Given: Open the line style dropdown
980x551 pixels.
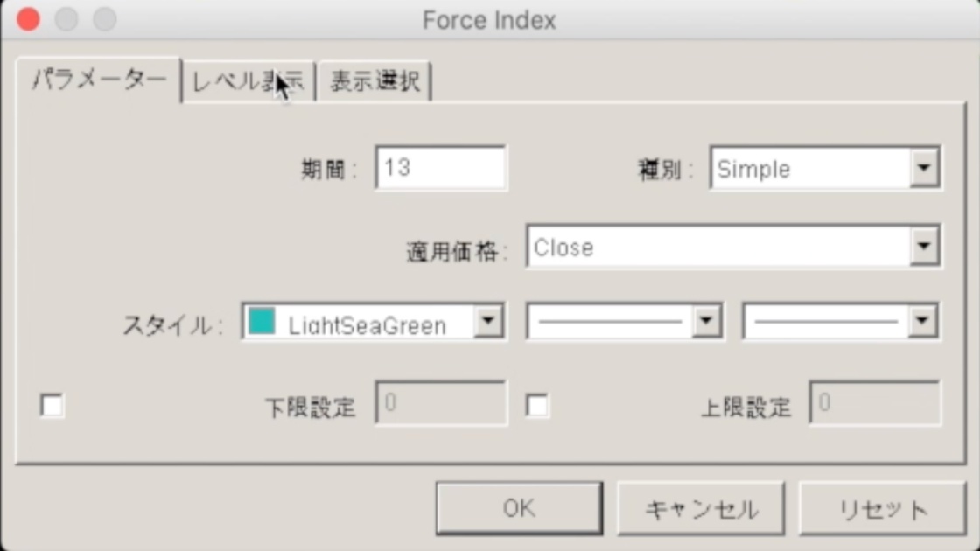Looking at the screenshot, I should point(625,322).
